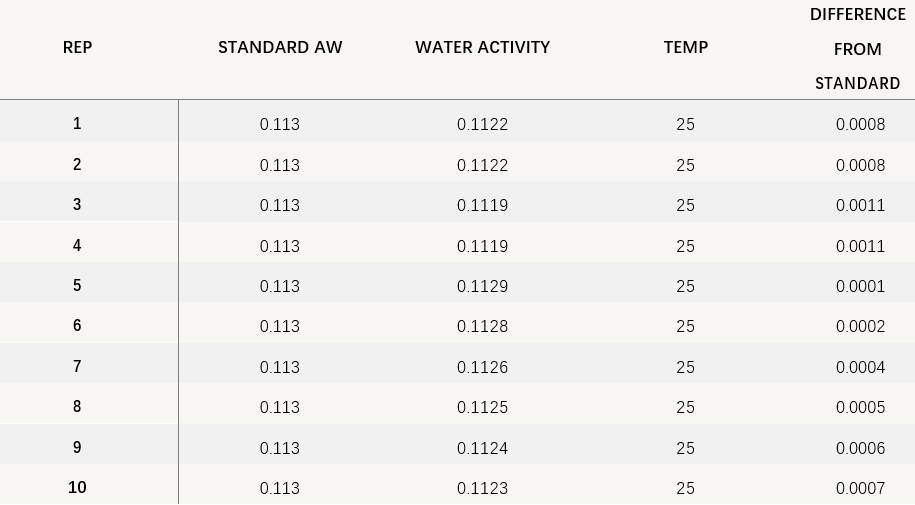Select Standard AW cell in rep 8 row
This screenshot has width=915, height=505.
pyautogui.click(x=280, y=407)
